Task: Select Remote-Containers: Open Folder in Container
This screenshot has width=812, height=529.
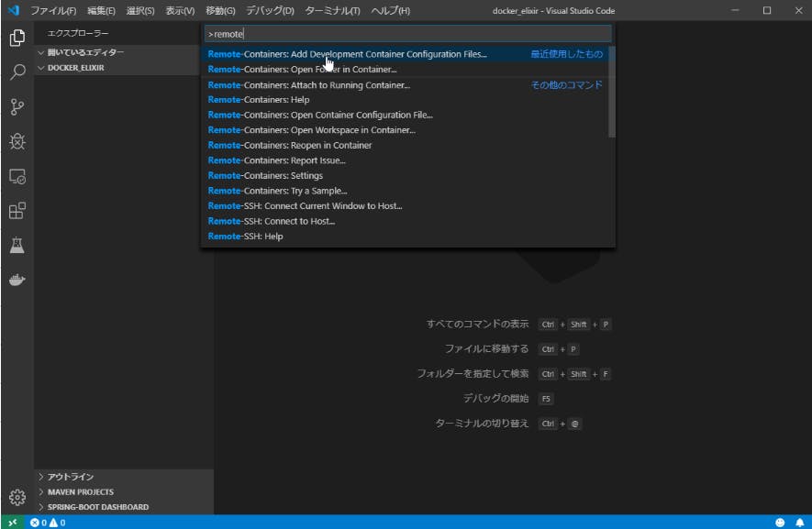Action: coord(405,70)
